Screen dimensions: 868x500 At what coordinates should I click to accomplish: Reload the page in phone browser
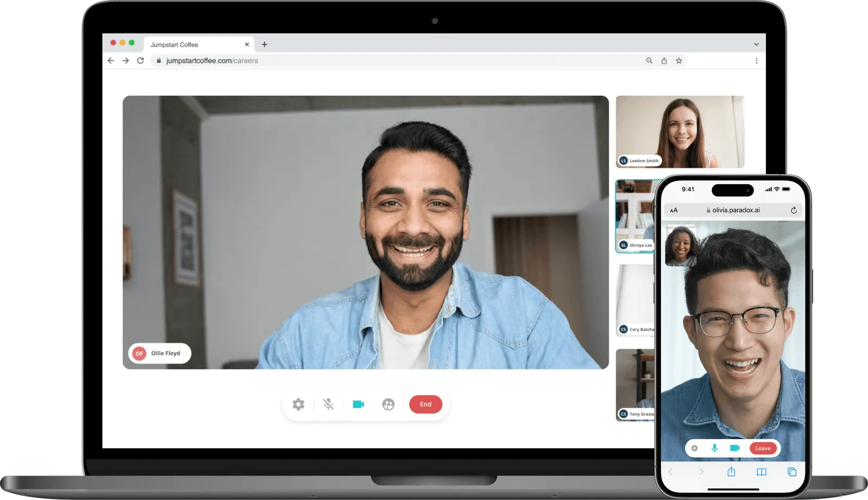pyautogui.click(x=794, y=210)
